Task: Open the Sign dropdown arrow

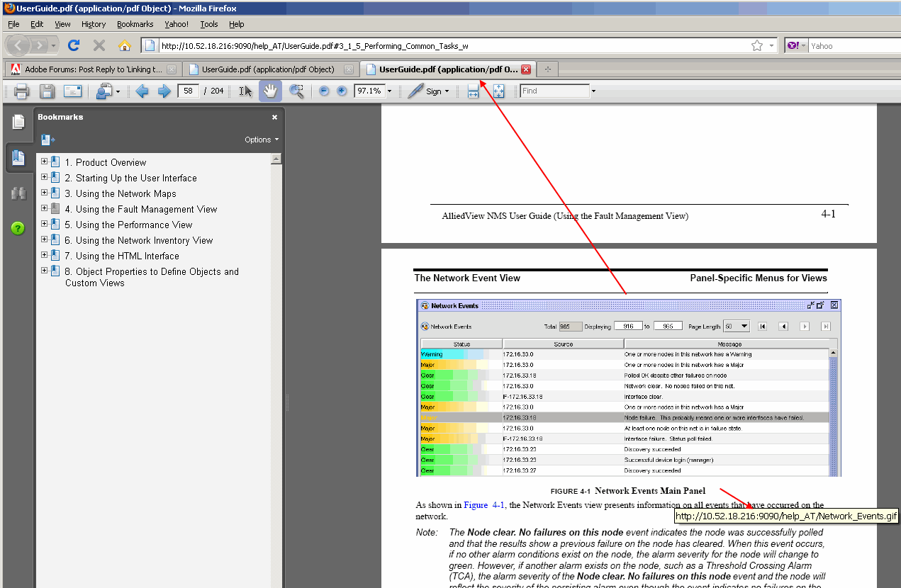Action: point(447,91)
